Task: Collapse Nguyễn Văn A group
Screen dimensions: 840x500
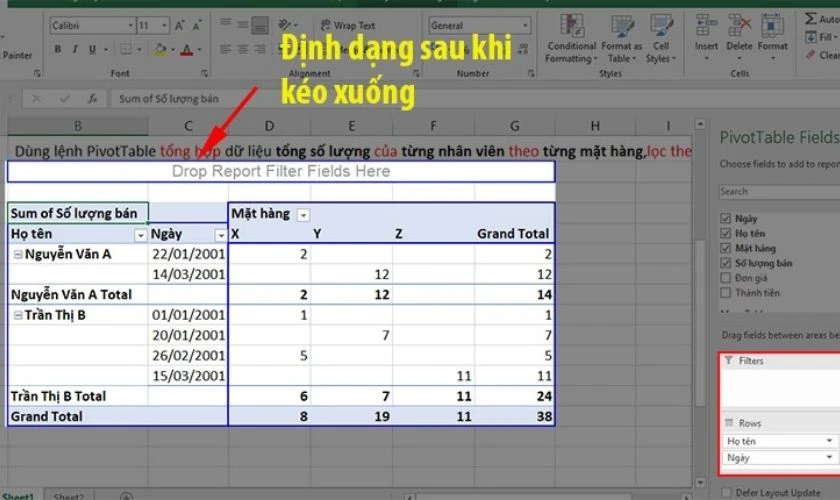Action: pyautogui.click(x=18, y=255)
